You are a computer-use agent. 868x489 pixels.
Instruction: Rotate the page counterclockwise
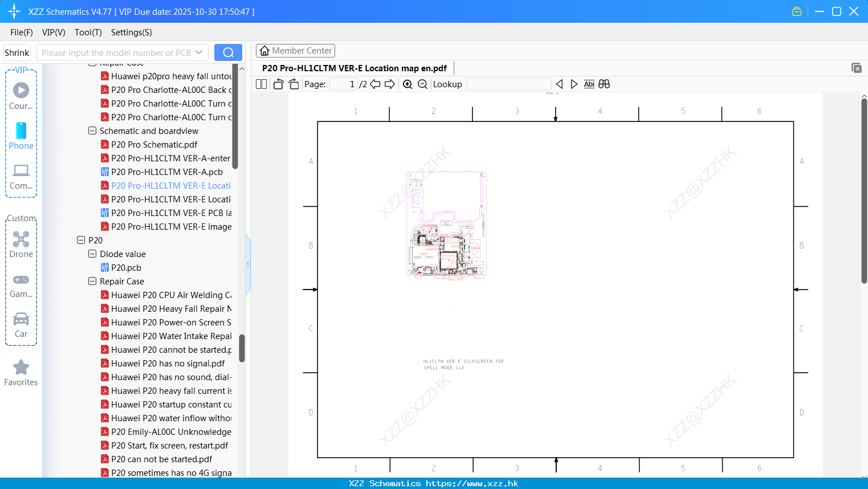point(278,84)
